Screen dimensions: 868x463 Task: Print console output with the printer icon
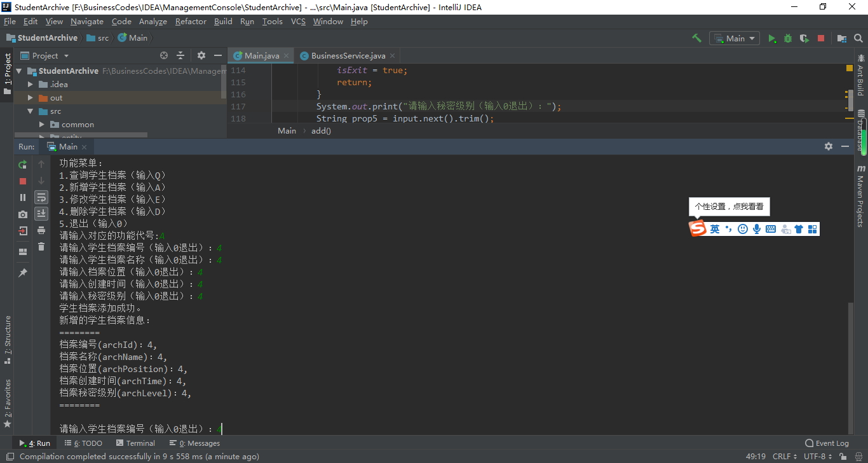click(41, 230)
